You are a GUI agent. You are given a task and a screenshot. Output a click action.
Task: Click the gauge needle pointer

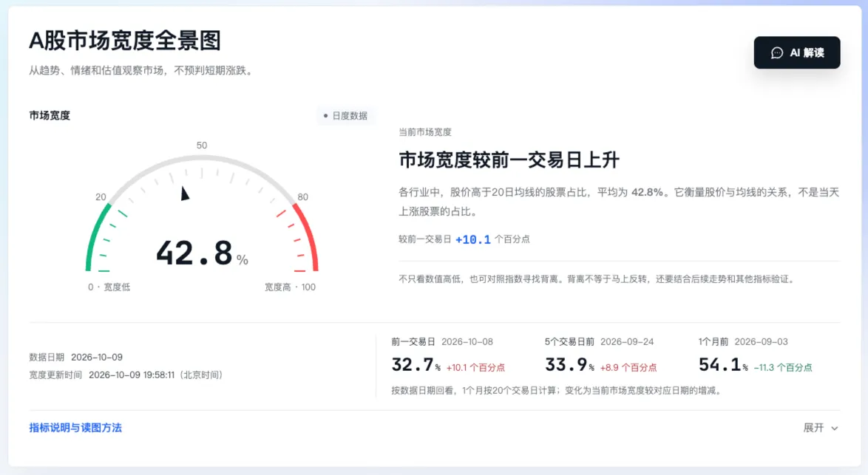coord(185,194)
